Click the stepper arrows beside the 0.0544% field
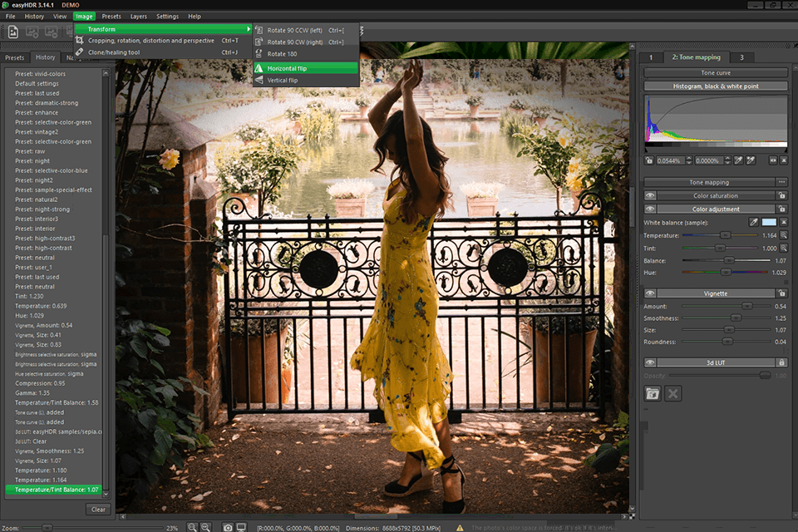 tap(689, 160)
